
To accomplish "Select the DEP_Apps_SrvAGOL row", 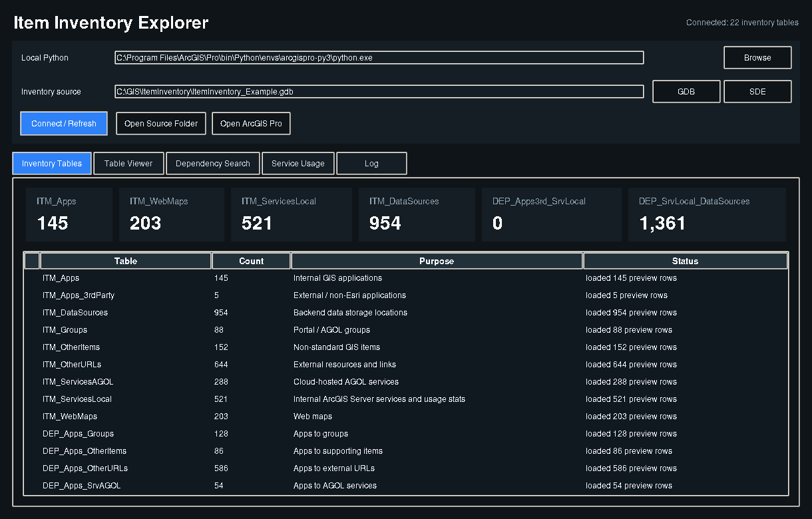I will (x=406, y=486).
